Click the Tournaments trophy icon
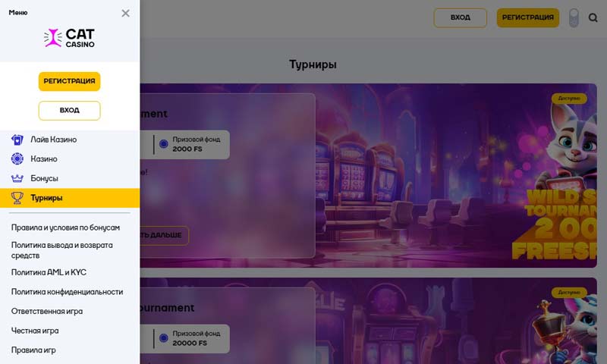Viewport: 607px width, 364px height. pos(17,198)
